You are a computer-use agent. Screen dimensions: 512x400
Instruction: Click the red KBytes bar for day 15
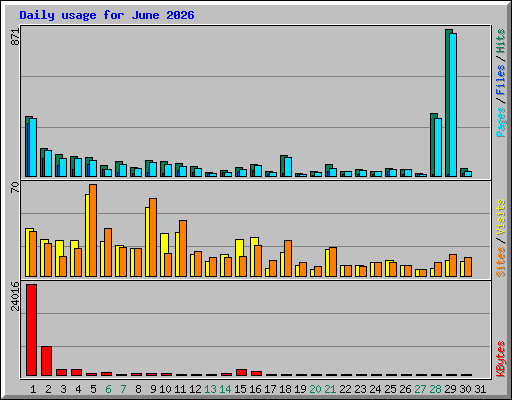(x=241, y=372)
